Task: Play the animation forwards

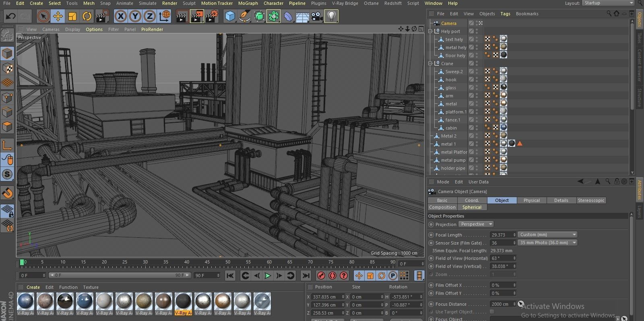Action: point(268,276)
